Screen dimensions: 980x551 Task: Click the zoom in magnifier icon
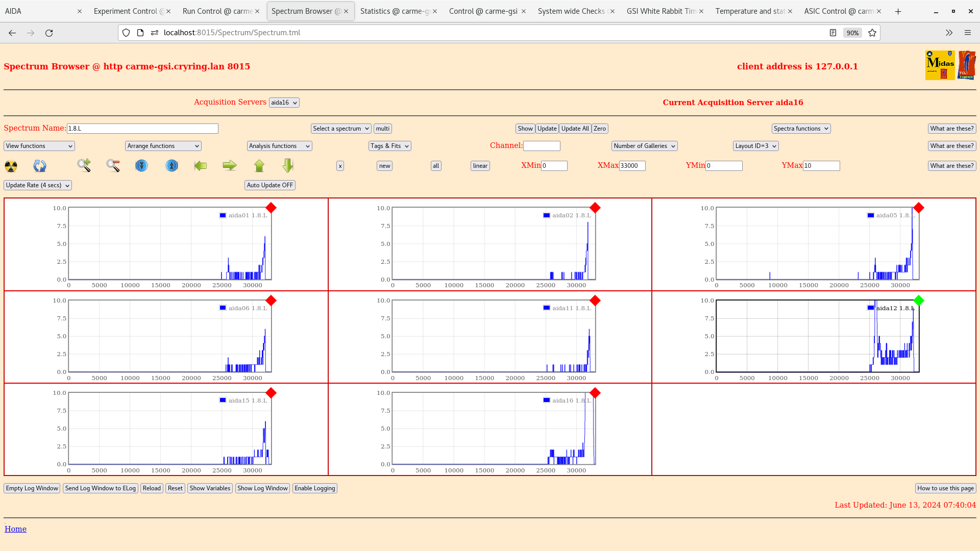(x=84, y=165)
